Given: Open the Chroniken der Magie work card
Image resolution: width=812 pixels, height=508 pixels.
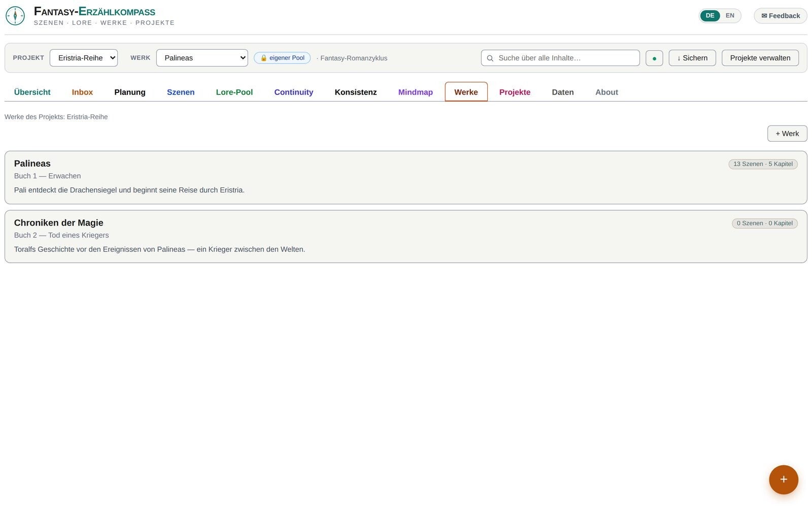Looking at the screenshot, I should click(406, 237).
